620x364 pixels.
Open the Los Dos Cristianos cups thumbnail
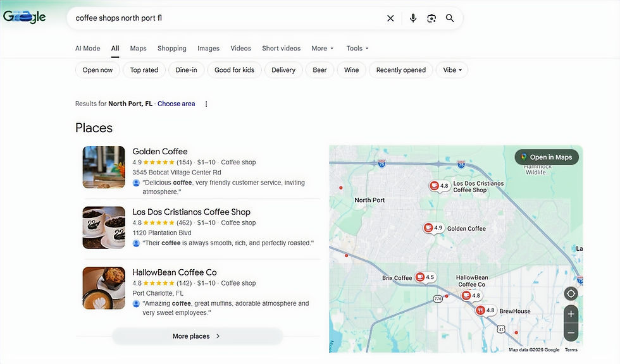point(104,227)
